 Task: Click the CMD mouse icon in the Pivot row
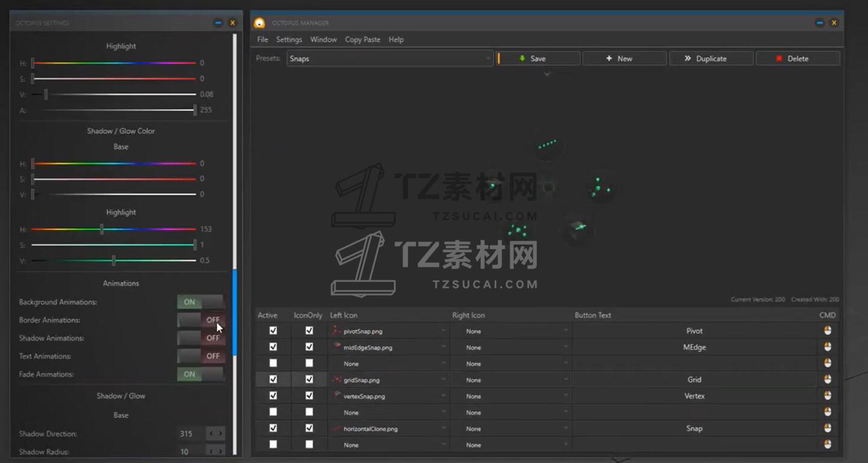[827, 331]
